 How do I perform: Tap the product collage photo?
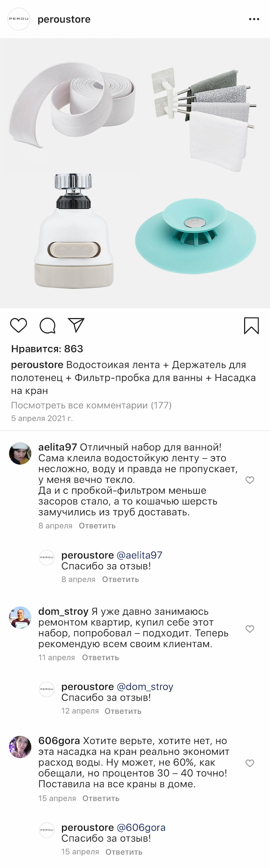pyautogui.click(x=135, y=173)
